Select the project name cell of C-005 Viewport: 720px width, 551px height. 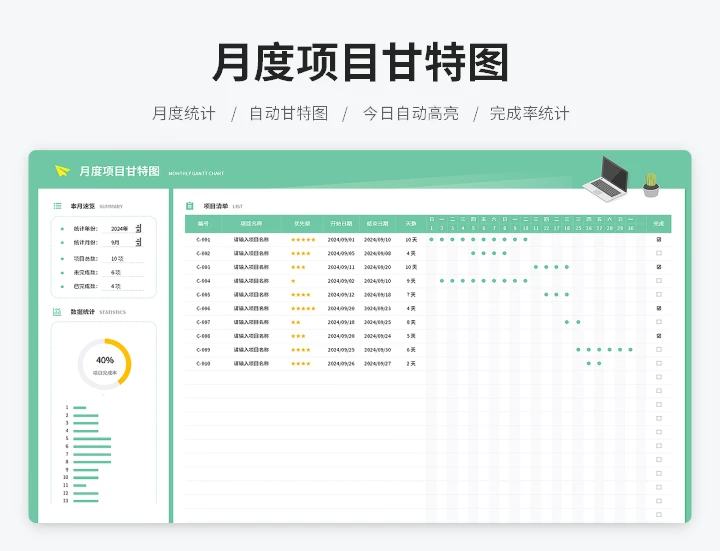point(251,295)
